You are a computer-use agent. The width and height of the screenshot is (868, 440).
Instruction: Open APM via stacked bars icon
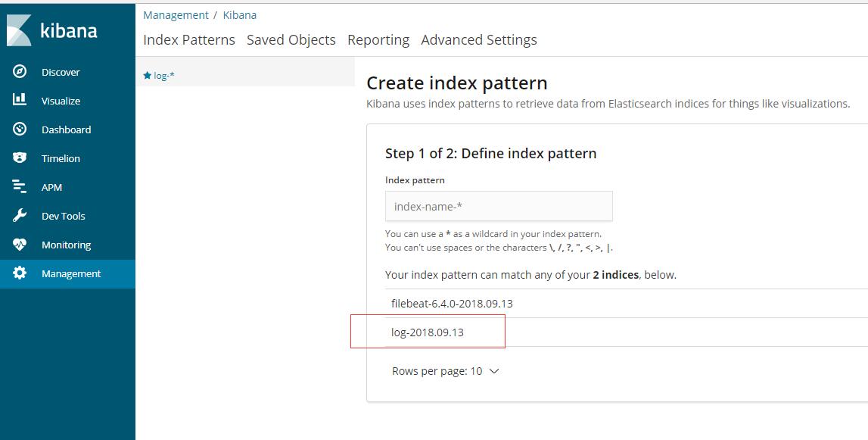20,187
